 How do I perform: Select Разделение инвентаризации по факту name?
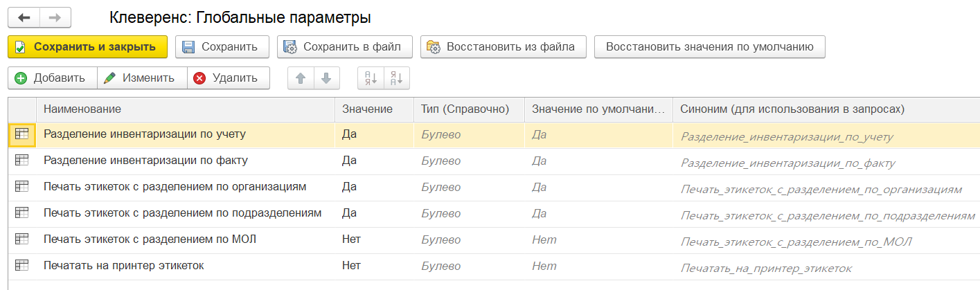coord(145,161)
